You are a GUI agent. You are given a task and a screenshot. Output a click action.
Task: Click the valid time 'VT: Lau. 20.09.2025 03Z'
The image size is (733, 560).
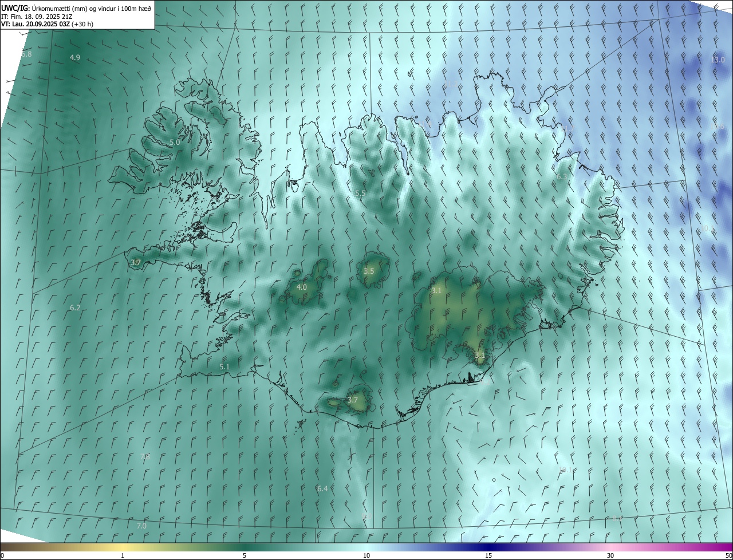tap(36, 24)
